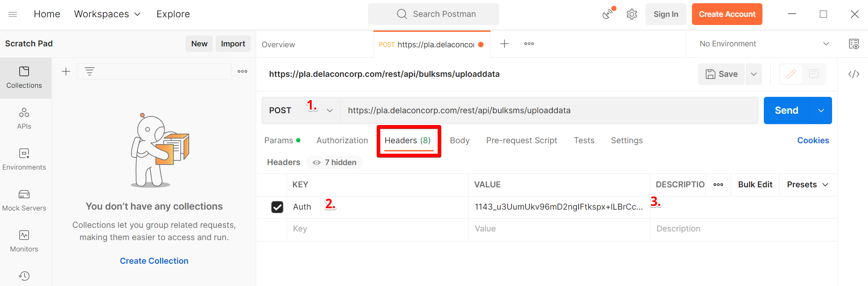
Task: Open the environment quick look icon
Action: (854, 44)
